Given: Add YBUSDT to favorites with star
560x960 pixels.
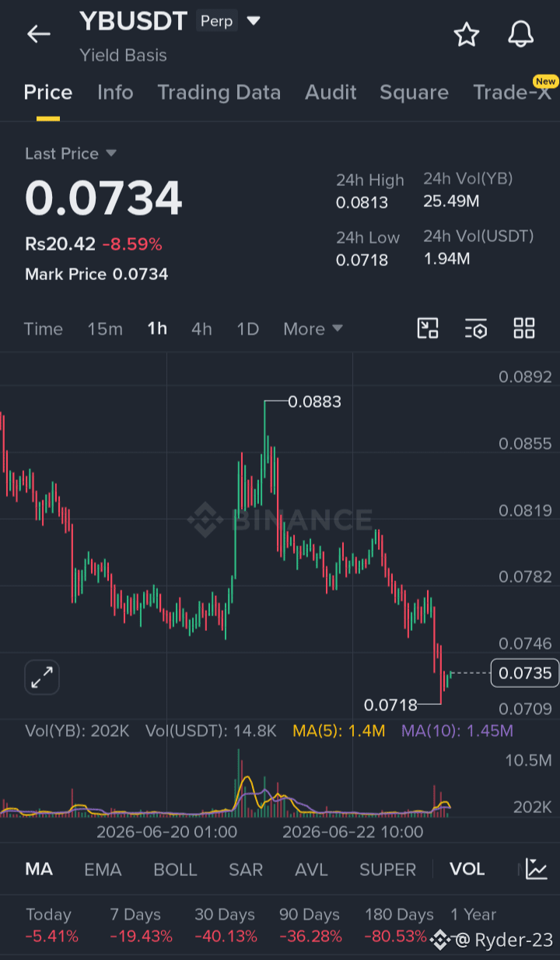Looking at the screenshot, I should pos(466,34).
